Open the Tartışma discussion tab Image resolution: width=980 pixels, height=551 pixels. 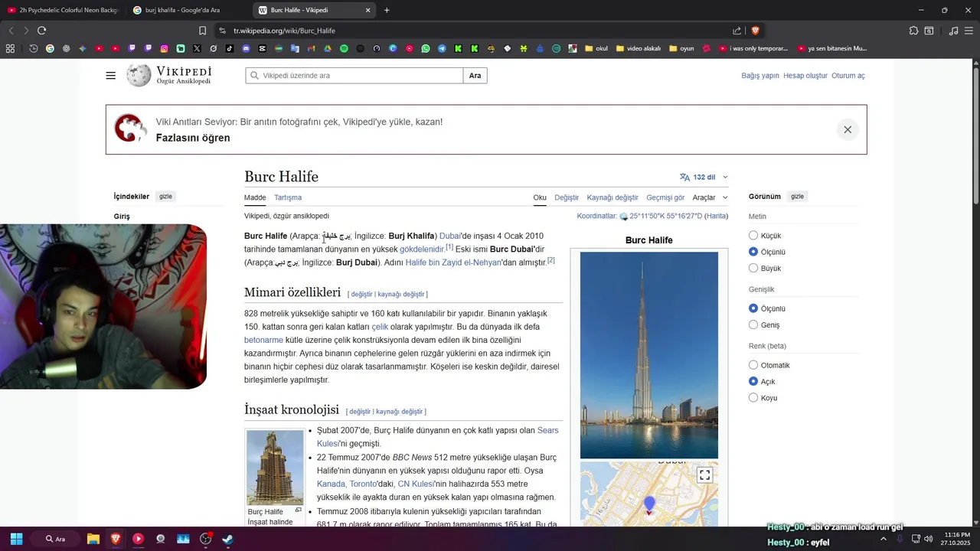click(288, 197)
